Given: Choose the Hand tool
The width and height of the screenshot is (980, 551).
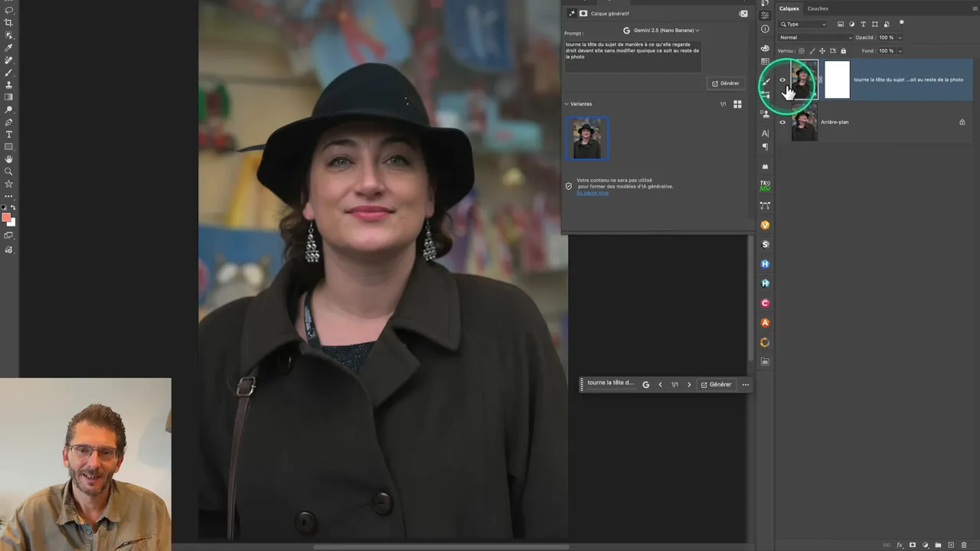Looking at the screenshot, I should (x=9, y=159).
